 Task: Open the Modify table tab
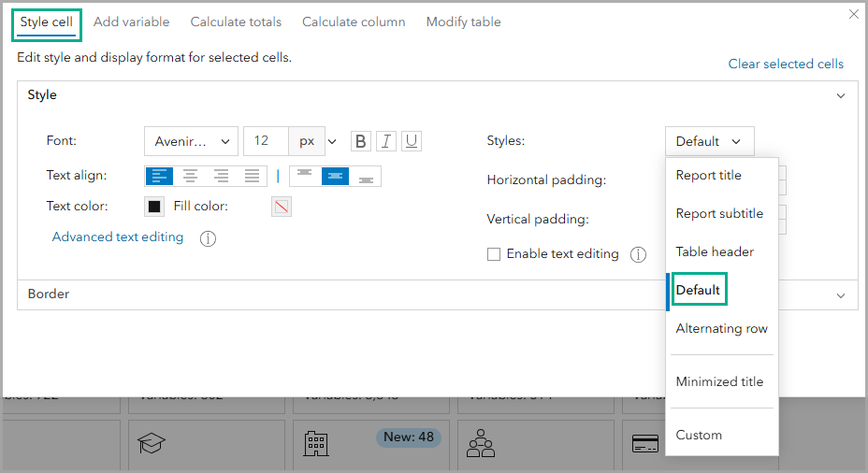click(x=463, y=22)
